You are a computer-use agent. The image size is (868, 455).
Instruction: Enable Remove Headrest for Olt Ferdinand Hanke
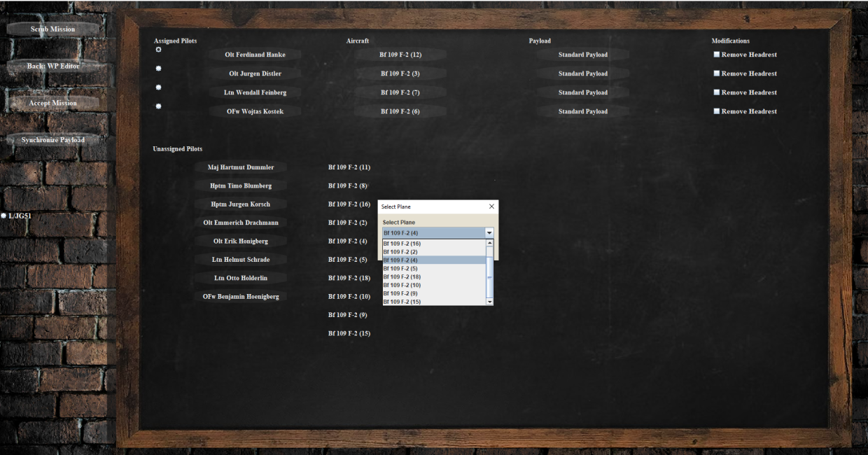coord(716,54)
